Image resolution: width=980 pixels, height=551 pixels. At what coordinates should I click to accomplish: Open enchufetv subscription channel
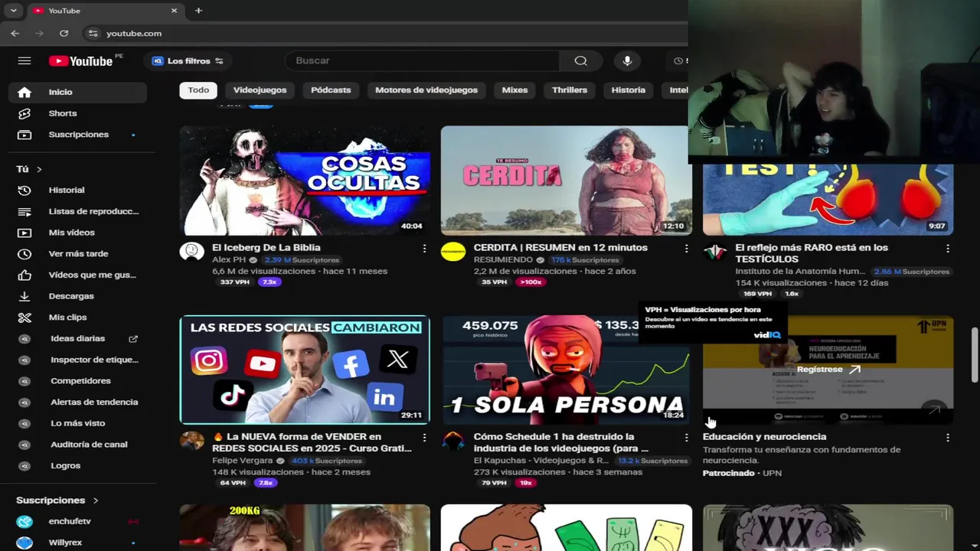[x=77, y=521]
